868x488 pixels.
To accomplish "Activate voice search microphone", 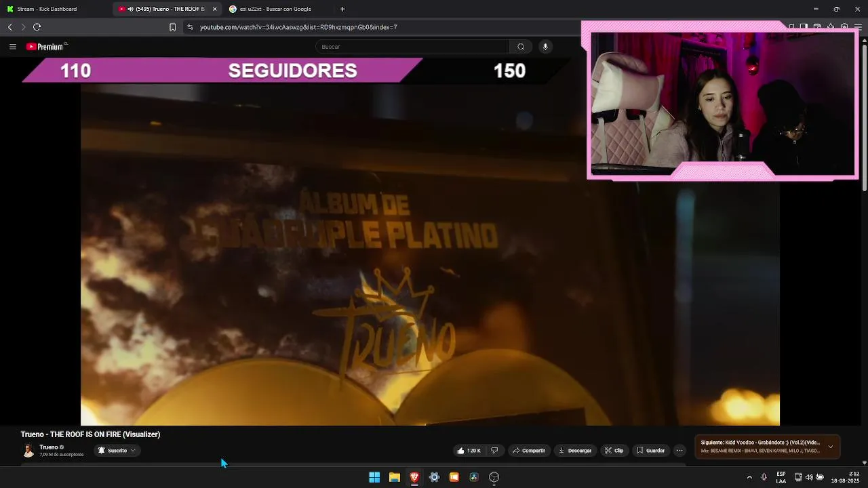I will point(545,47).
